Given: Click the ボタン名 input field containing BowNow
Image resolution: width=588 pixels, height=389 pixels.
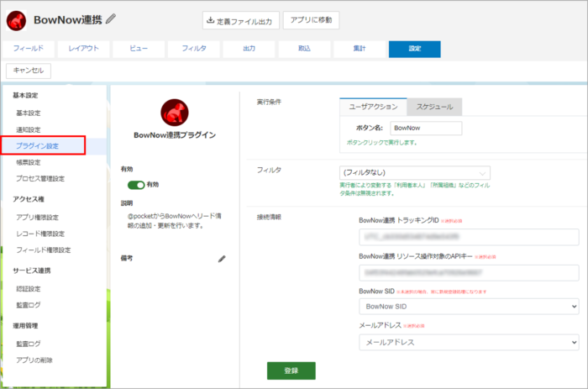Looking at the screenshot, I should tap(426, 128).
